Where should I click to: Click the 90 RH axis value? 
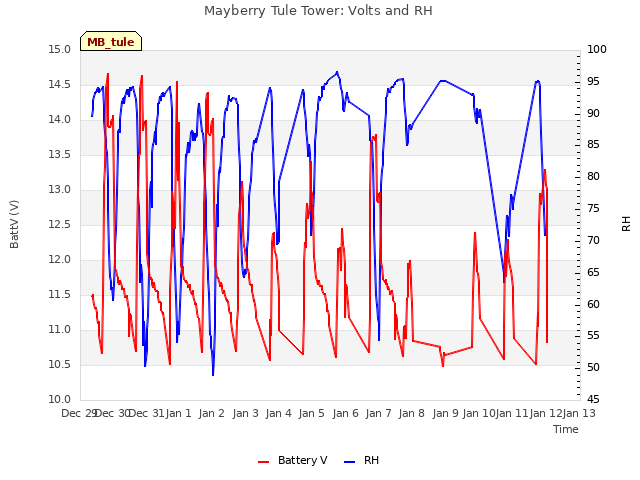tap(593, 113)
